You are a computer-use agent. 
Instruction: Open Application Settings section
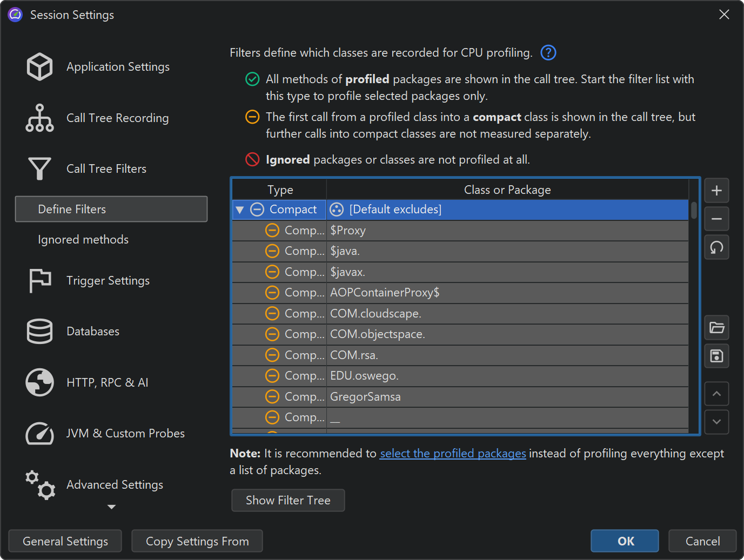117,67
